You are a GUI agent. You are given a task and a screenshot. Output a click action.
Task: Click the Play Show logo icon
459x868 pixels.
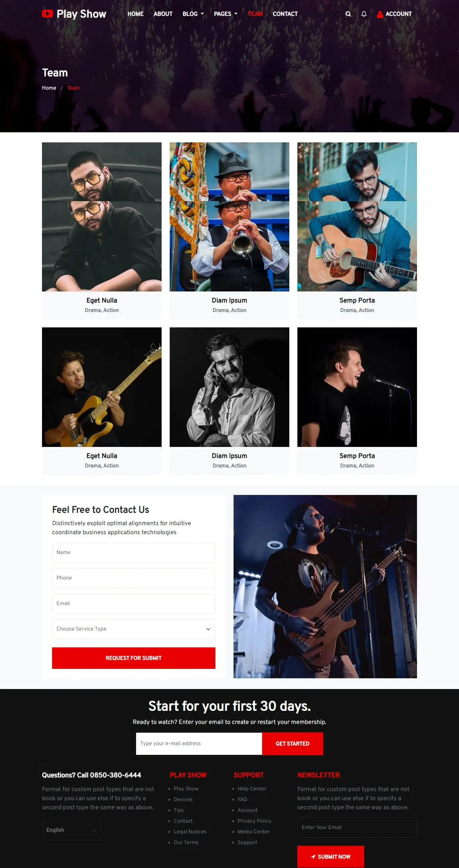[48, 13]
